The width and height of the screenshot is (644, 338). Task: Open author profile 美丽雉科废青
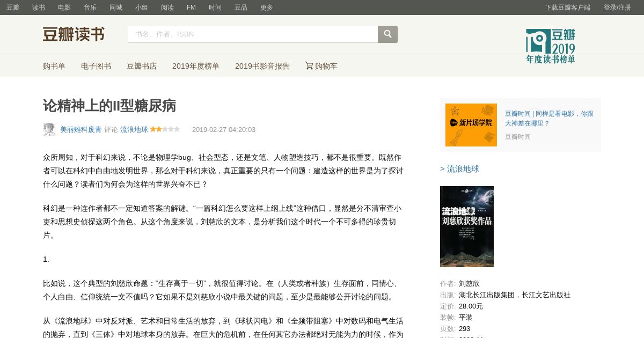(x=81, y=129)
